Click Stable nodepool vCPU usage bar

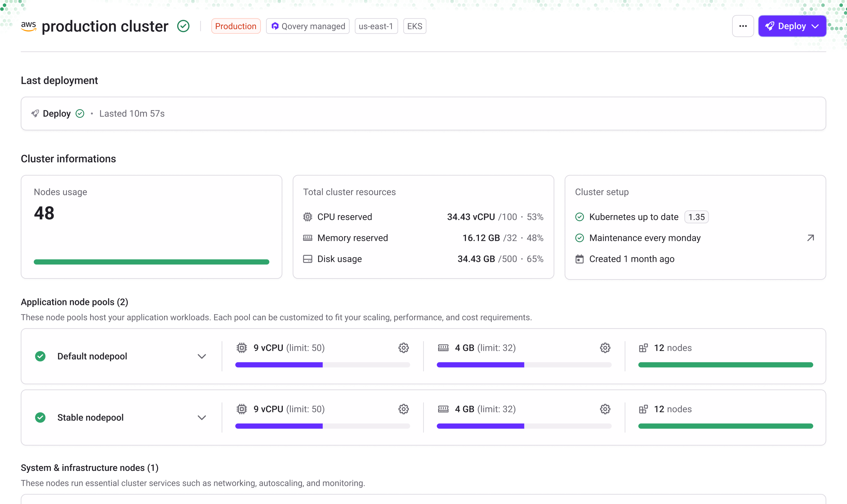[x=323, y=426]
